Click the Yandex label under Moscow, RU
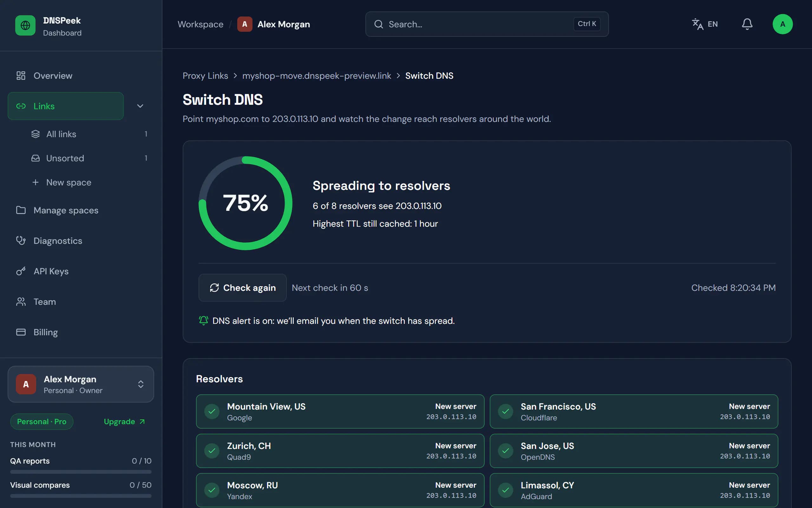Viewport: 812px width, 508px height. tap(239, 496)
